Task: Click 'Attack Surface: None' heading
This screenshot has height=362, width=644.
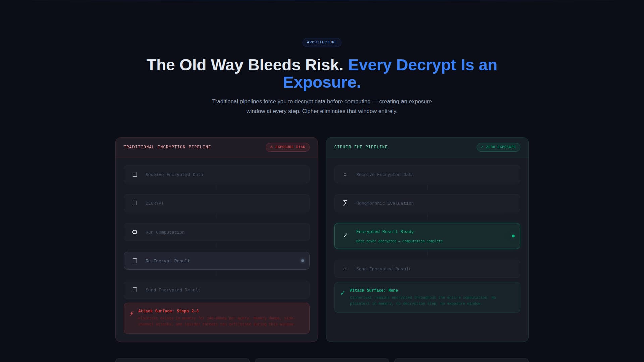Action: [374, 290]
